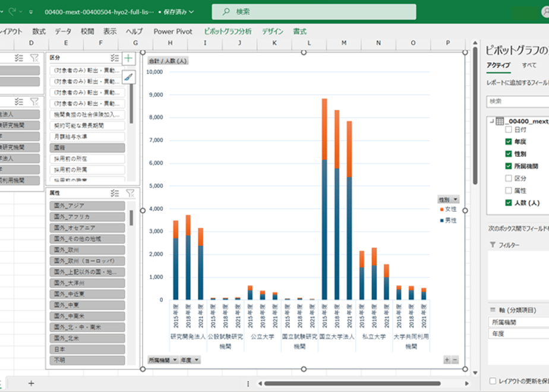Open the ピボットグラフ分析 ribbon tab

pos(228,31)
